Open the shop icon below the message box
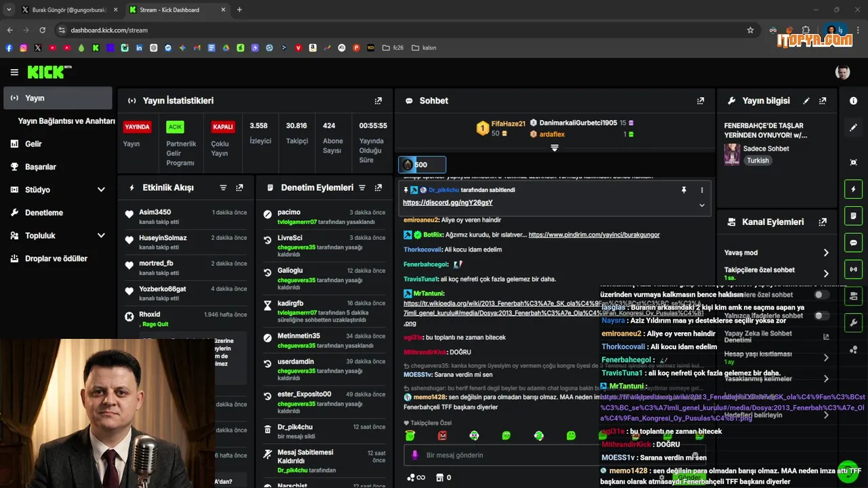Screen dimensions: 868x488 click(439, 477)
